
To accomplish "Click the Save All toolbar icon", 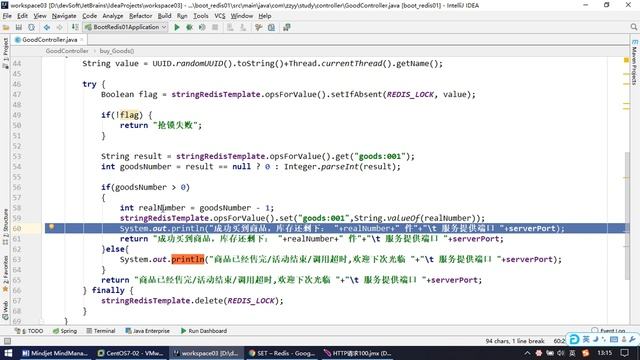I will [x=19, y=27].
